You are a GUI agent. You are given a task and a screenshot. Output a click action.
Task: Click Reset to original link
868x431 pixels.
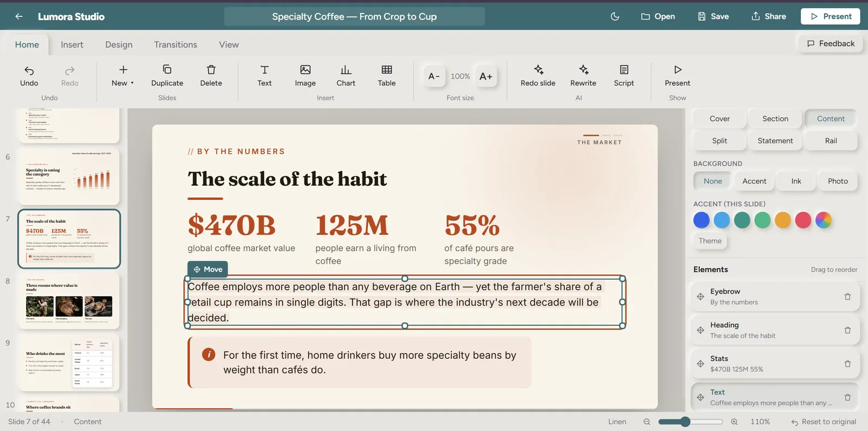(x=824, y=422)
